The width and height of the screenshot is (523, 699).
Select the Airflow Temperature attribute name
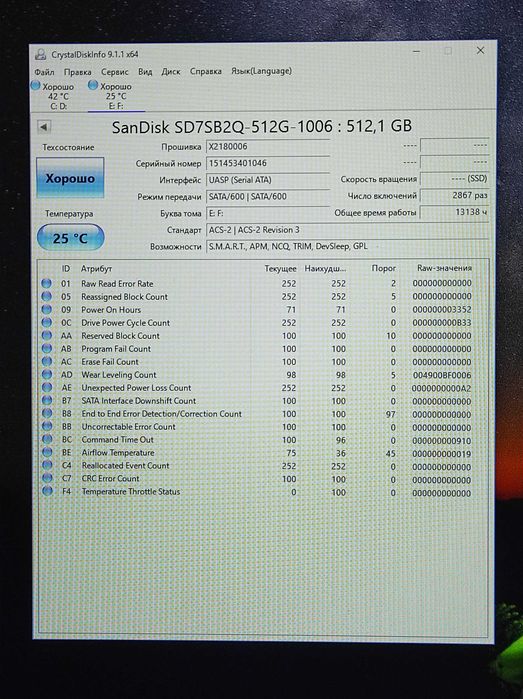pos(118,452)
